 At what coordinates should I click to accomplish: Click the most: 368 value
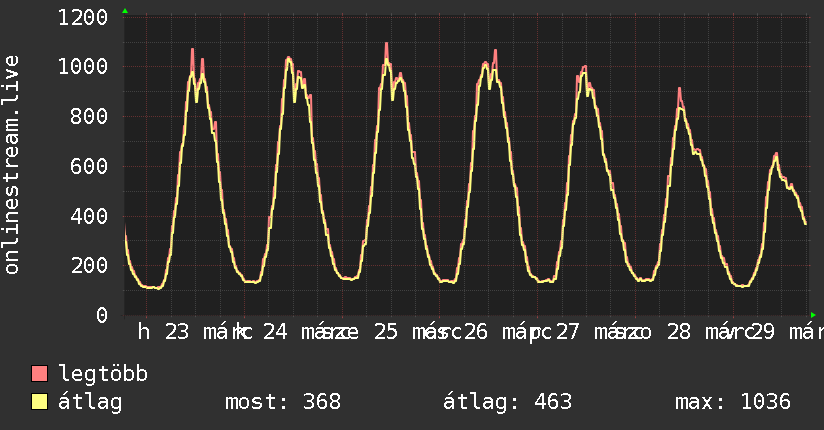pyautogui.click(x=283, y=402)
